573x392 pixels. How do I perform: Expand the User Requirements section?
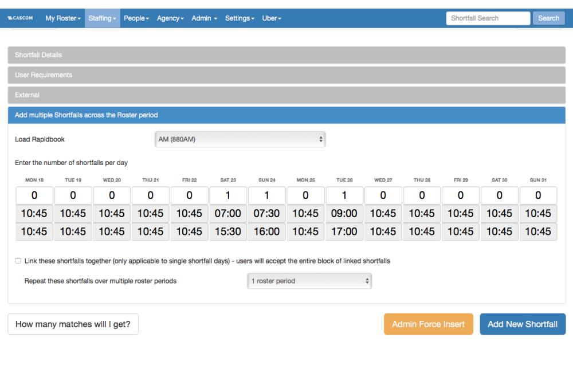[286, 75]
